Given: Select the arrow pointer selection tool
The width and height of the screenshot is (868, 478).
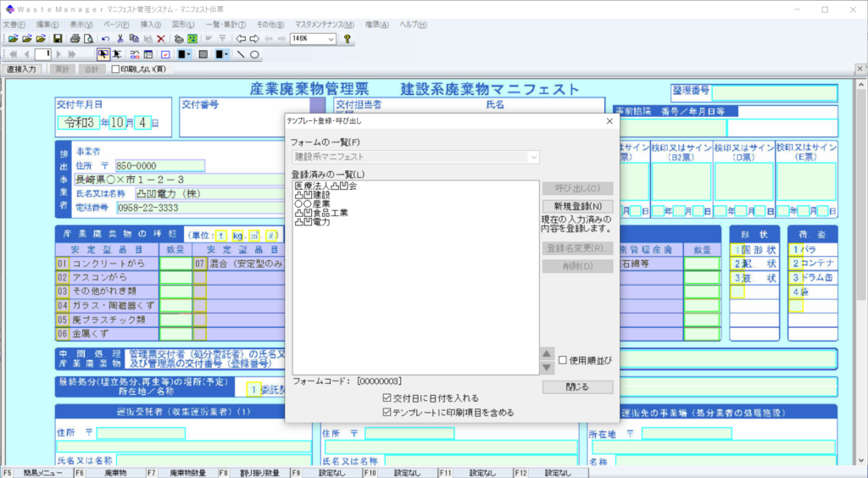Looking at the screenshot, I should 103,54.
